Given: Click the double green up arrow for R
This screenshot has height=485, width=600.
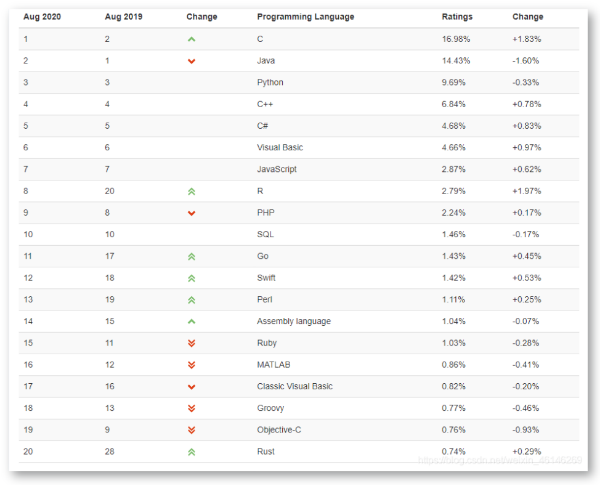Looking at the screenshot, I should pyautogui.click(x=191, y=191).
